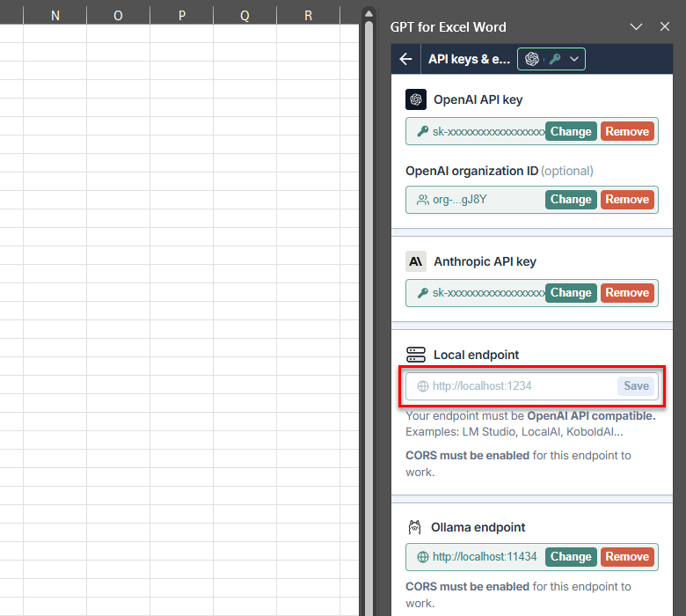Select column N header
The image size is (686, 616).
click(55, 16)
